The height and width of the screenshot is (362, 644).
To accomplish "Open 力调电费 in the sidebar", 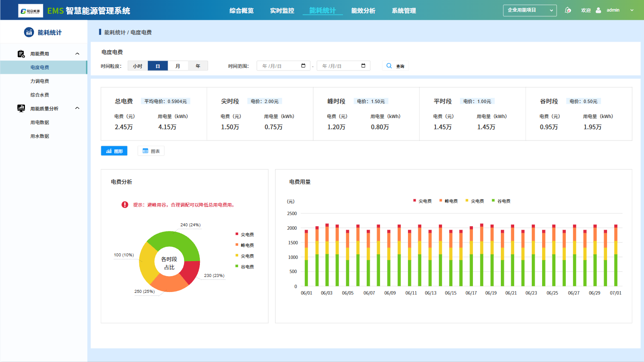I will point(40,81).
